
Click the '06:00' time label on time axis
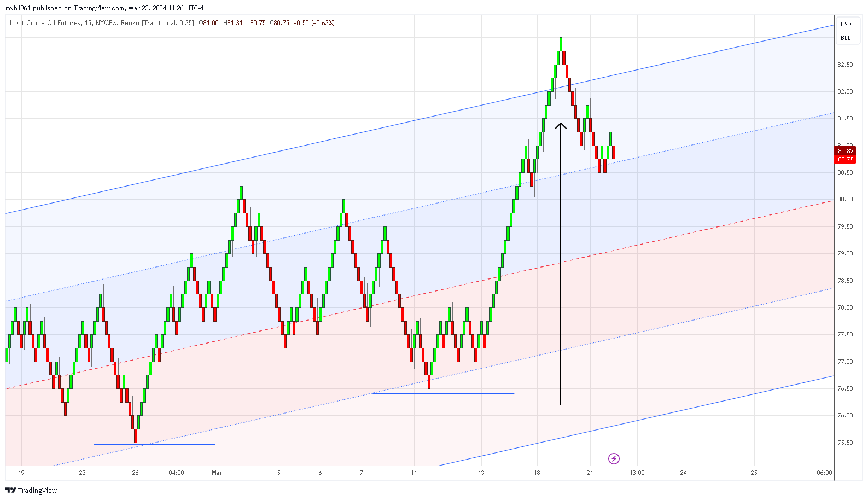tap(824, 473)
